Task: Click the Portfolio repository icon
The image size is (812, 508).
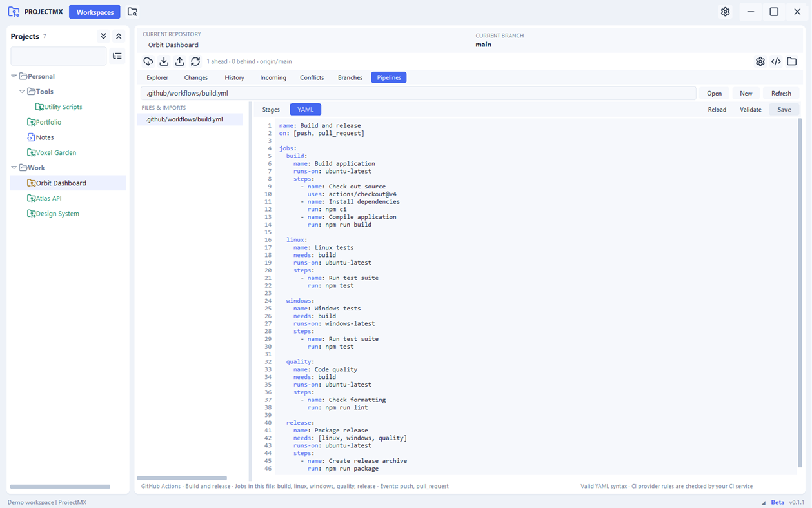Action: tap(31, 122)
